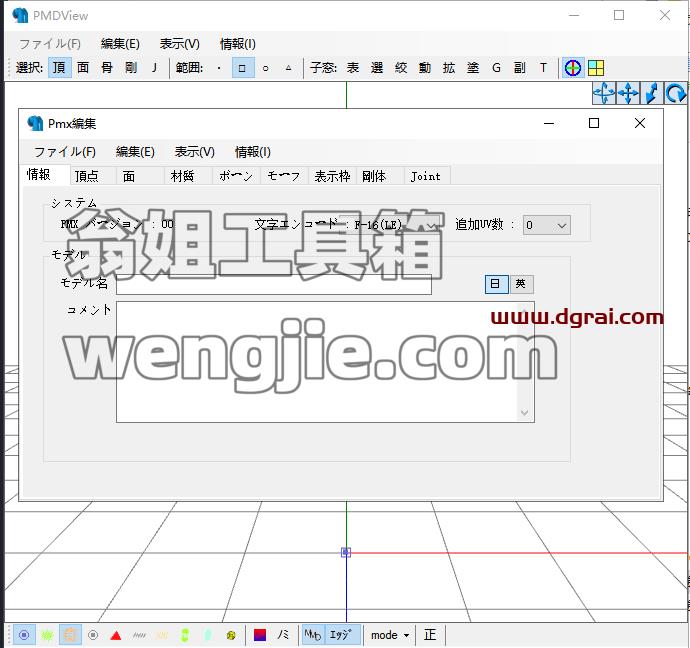This screenshot has width=690, height=648.
Task: Open 選 sub-window from toolbar
Action: (377, 68)
